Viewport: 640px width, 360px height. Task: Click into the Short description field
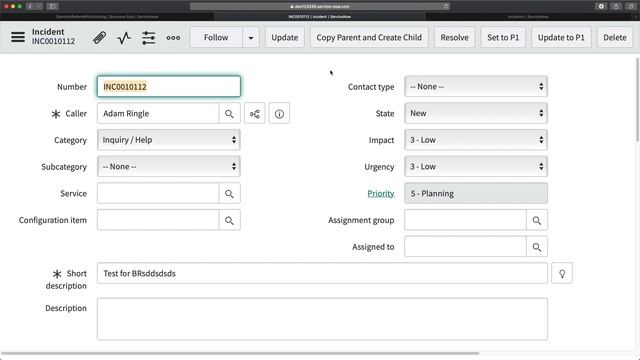point(322,273)
